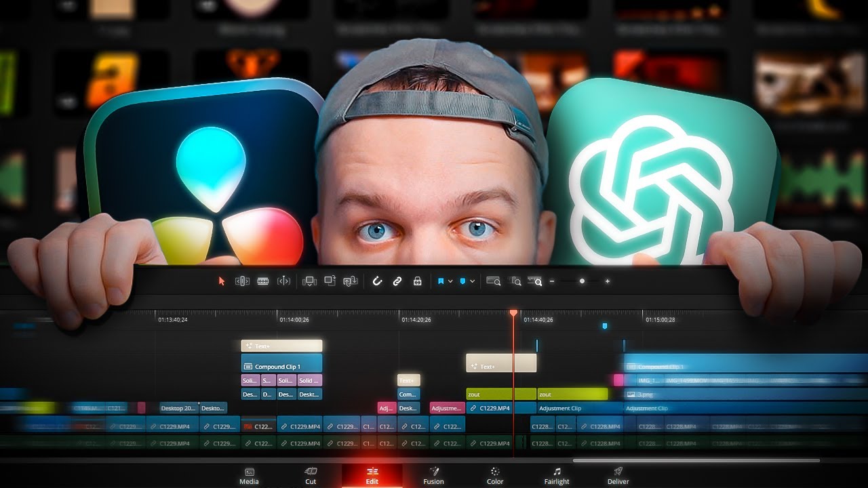Click ruler timecode 01:14:20:26

point(416,319)
